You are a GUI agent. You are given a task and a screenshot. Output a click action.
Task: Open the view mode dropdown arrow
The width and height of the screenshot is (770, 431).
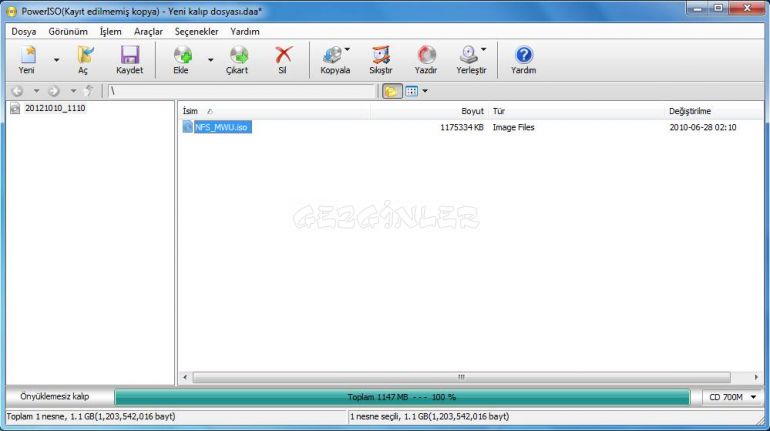(425, 91)
